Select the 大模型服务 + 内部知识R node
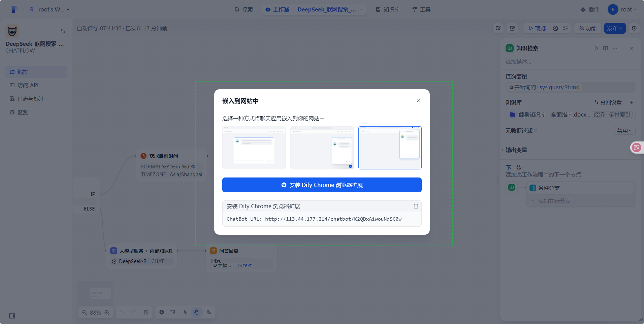 point(142,256)
